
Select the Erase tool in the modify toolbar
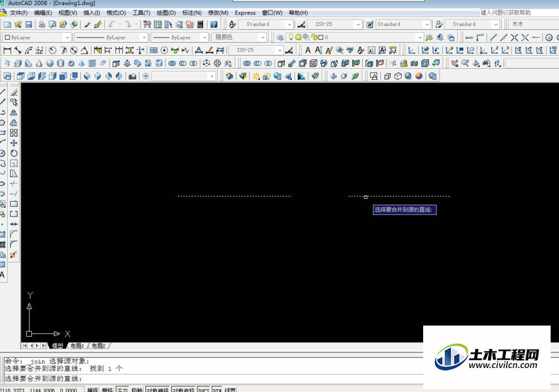point(14,92)
